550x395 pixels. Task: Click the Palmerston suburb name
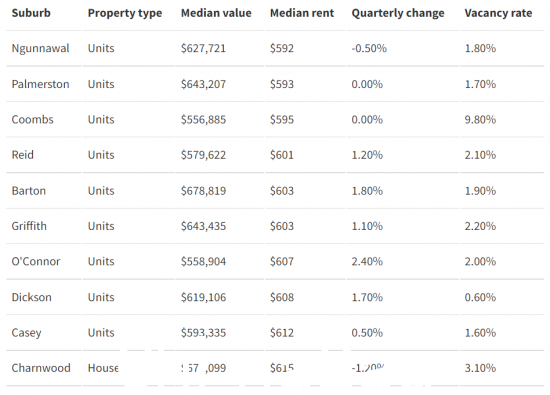(x=40, y=84)
